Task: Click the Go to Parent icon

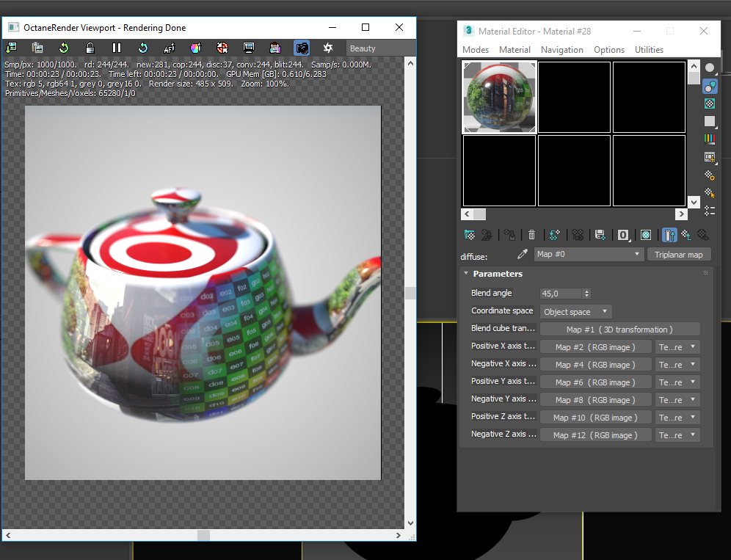Action: (x=686, y=235)
